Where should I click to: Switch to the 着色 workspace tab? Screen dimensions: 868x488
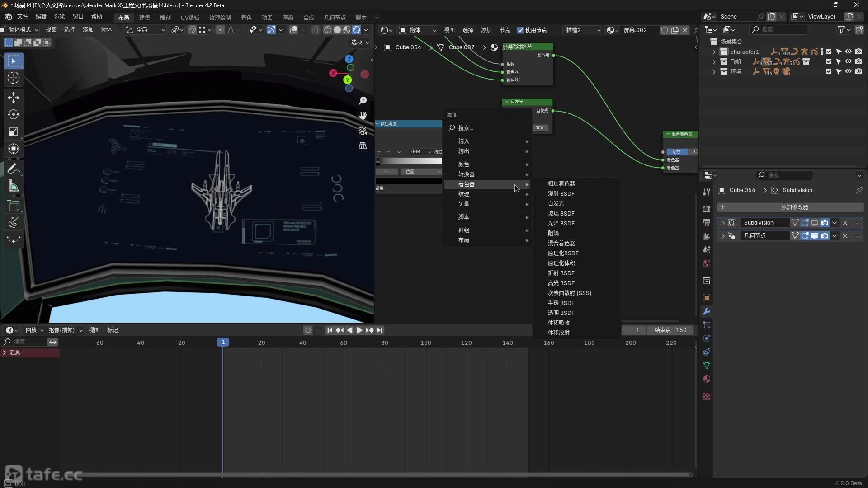(246, 18)
